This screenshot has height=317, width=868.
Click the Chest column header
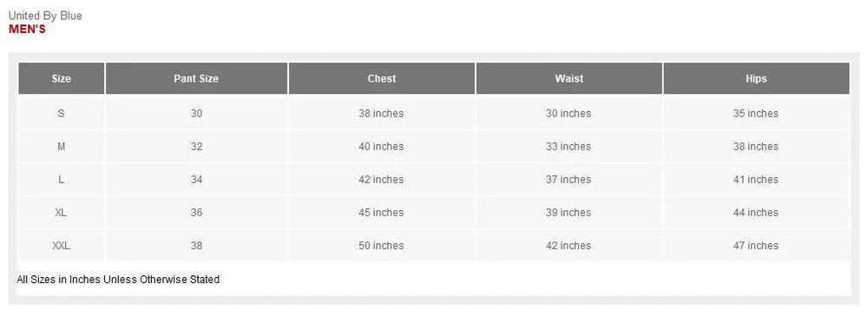[382, 79]
